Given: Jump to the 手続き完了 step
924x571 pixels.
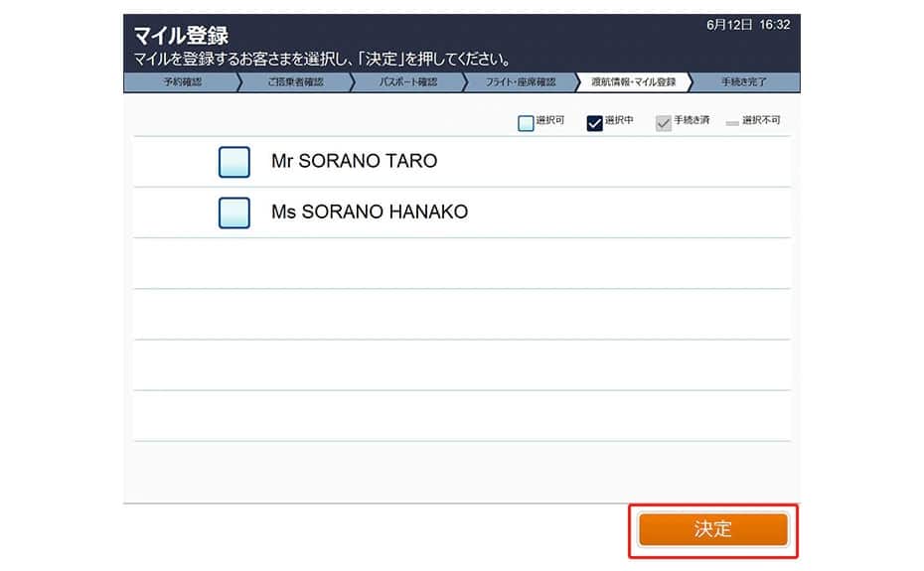Looking at the screenshot, I should click(x=744, y=81).
